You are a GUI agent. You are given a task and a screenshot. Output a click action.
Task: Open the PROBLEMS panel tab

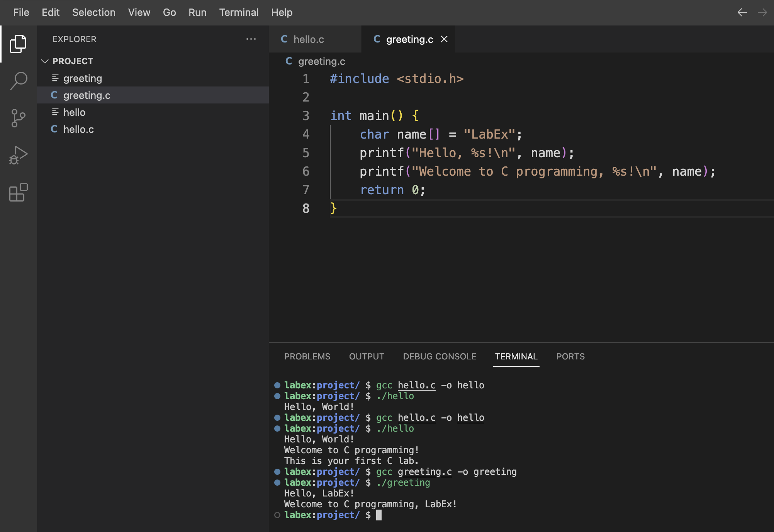(307, 356)
